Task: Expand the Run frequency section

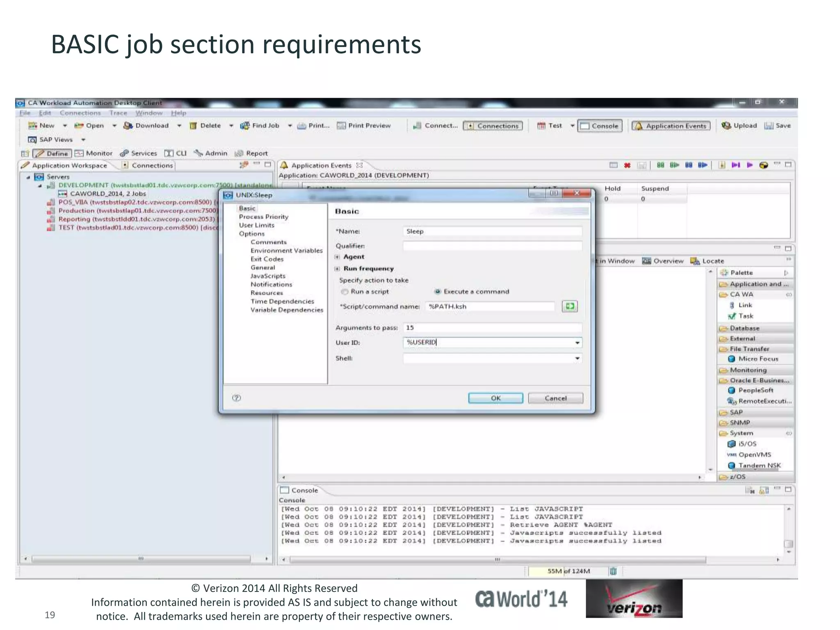Action: 337,269
